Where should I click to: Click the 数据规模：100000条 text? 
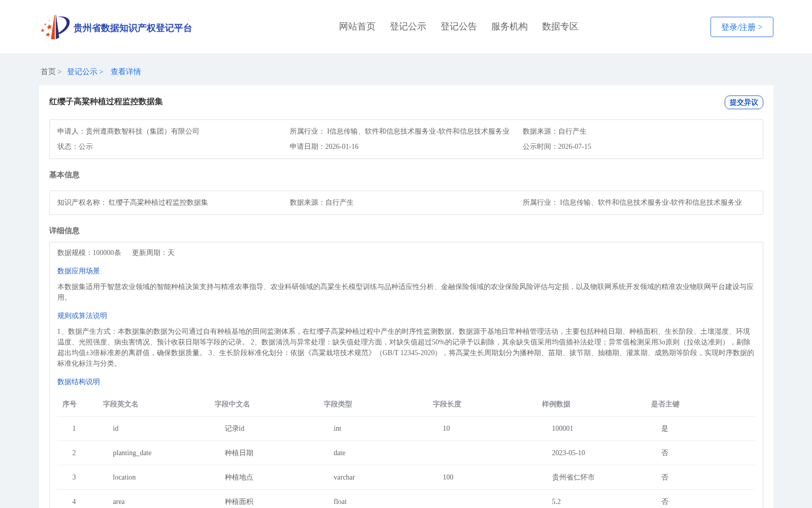coord(89,252)
